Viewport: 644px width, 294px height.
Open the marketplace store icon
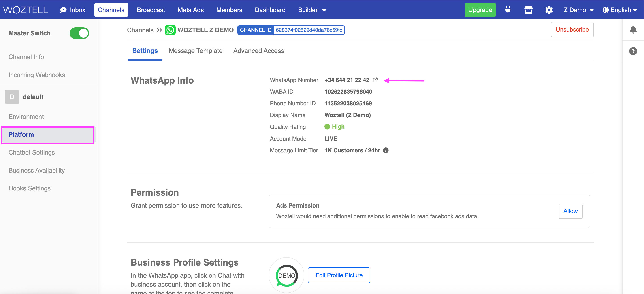coord(528,10)
